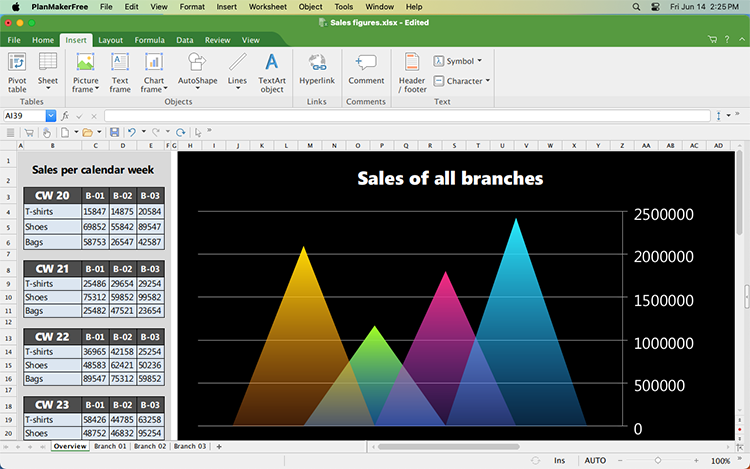750x469 pixels.
Task: Open the Worksheet menu
Action: tap(268, 7)
